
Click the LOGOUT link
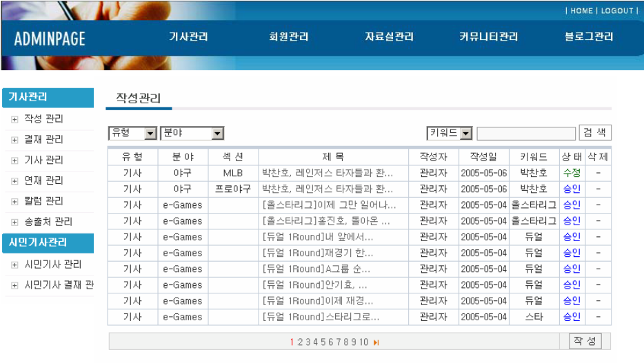tap(617, 11)
